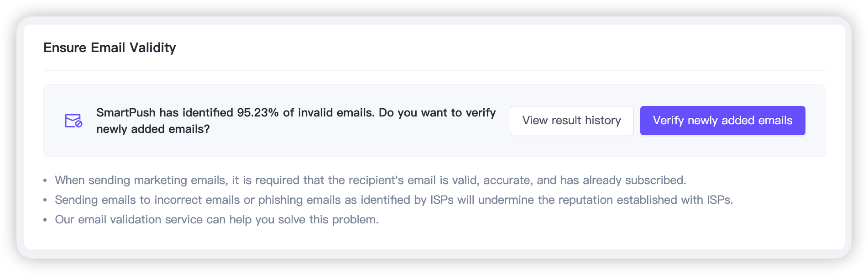Click the dot before "Sending emails to incorrect"
This screenshot has height=275, width=868.
tap(45, 200)
